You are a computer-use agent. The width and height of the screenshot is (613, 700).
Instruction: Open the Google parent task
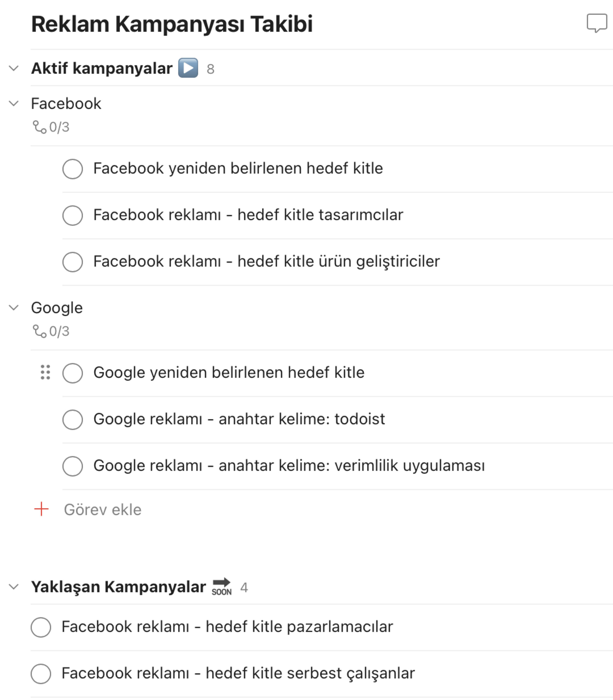pos(57,308)
